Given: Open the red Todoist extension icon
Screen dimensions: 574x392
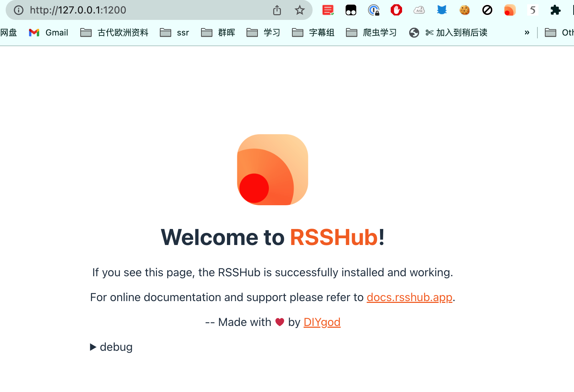Looking at the screenshot, I should tap(328, 10).
